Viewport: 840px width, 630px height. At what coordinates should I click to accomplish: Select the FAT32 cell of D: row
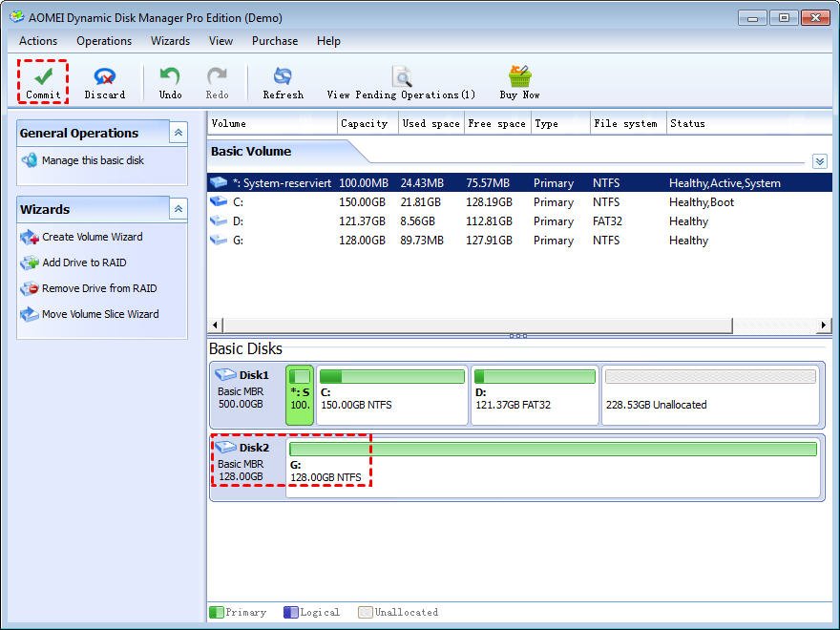pyautogui.click(x=607, y=221)
